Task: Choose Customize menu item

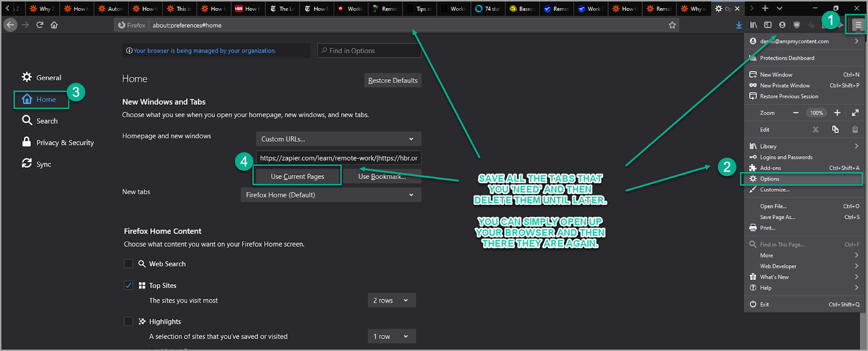Action: point(804,190)
